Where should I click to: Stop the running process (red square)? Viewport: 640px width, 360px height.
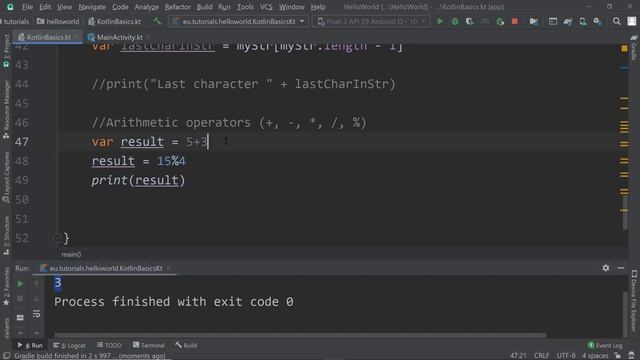click(x=515, y=21)
